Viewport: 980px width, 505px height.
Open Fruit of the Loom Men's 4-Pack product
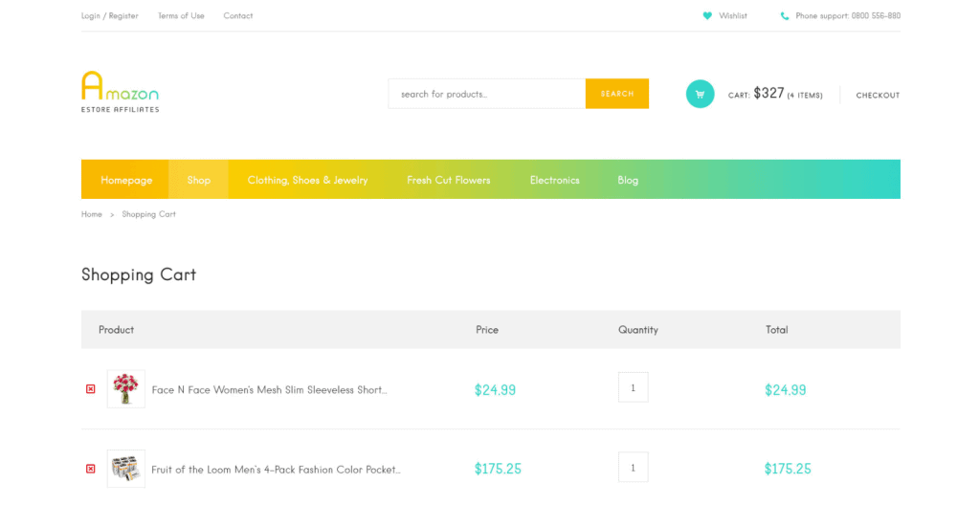[x=276, y=470]
